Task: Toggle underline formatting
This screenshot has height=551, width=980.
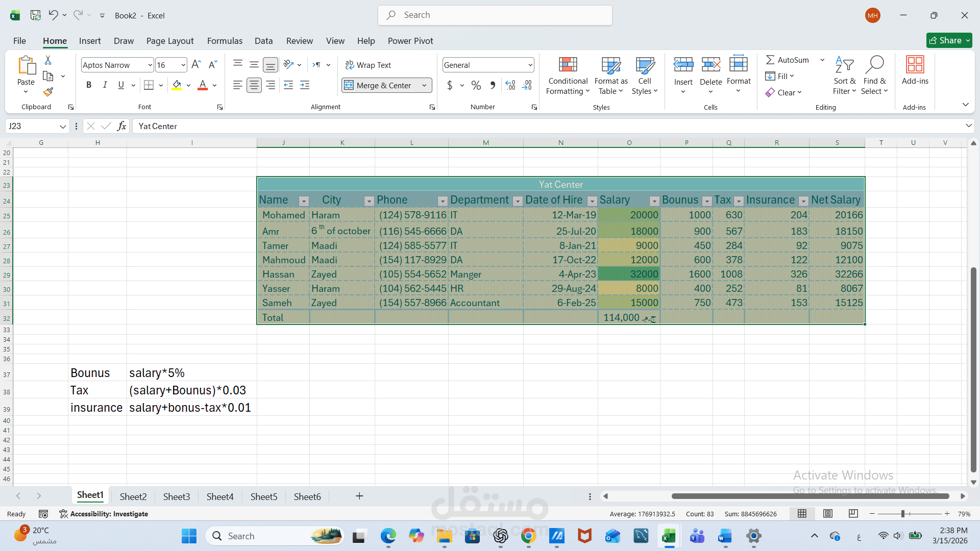Action: click(x=121, y=85)
